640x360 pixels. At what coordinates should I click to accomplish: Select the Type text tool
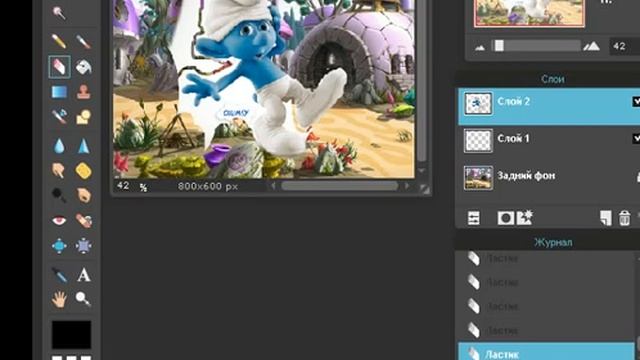click(x=84, y=275)
